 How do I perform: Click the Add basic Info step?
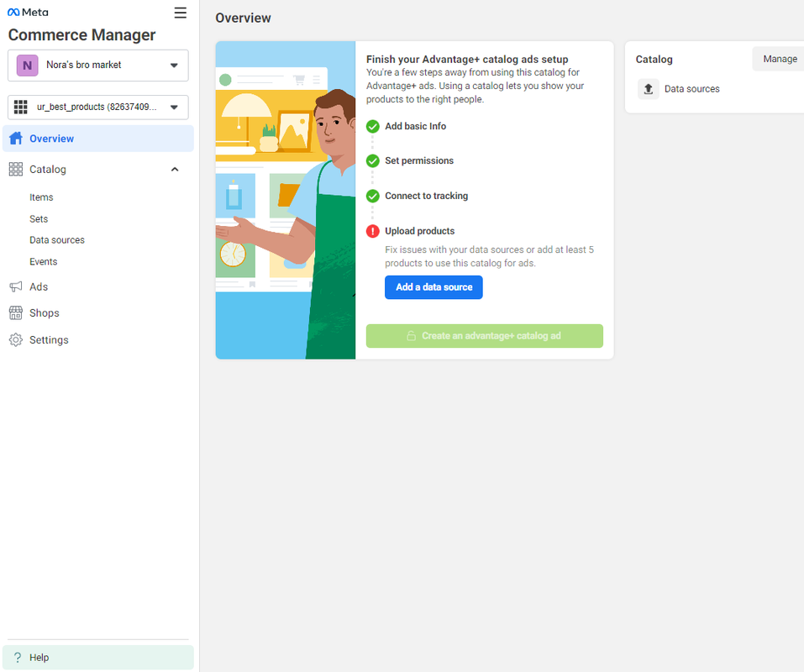pos(415,126)
